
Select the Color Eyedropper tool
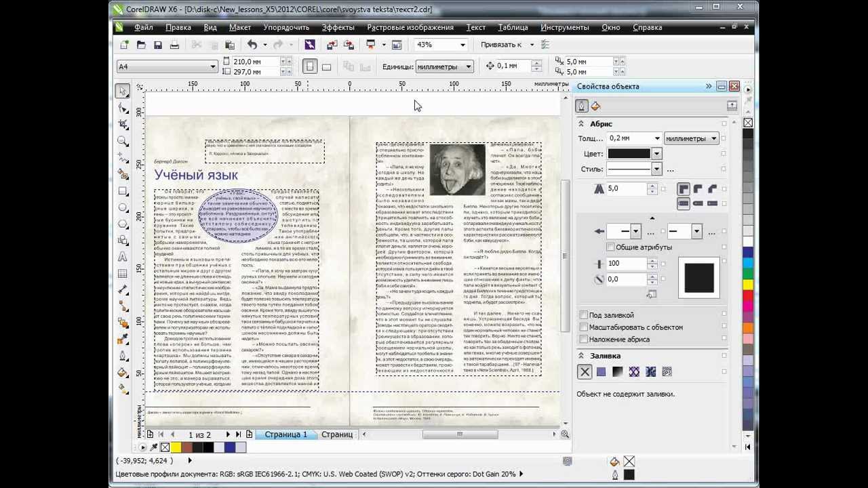(123, 339)
